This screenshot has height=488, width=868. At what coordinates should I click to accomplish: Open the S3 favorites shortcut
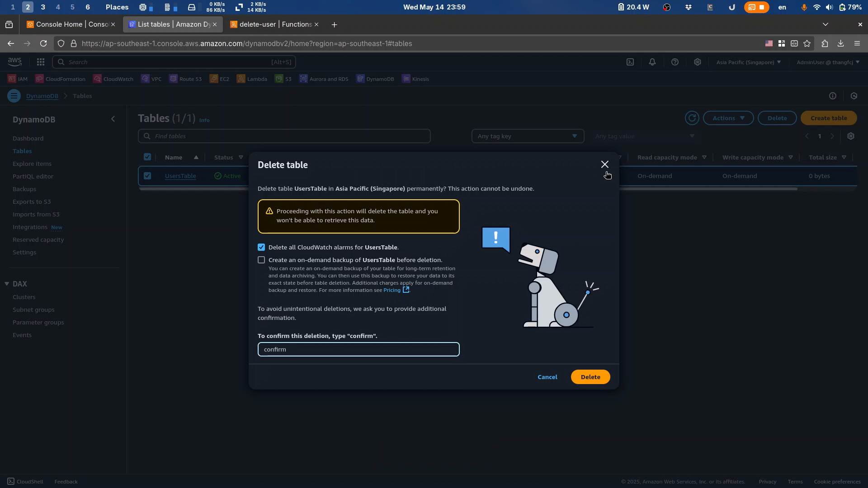coord(283,79)
